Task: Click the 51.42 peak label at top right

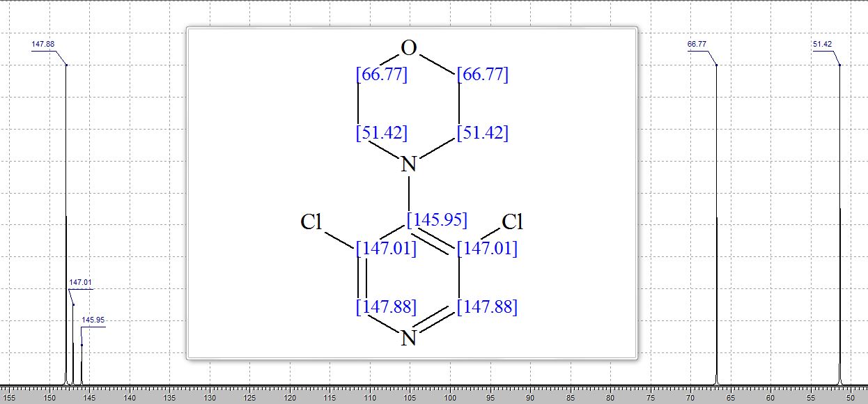Action: (822, 44)
